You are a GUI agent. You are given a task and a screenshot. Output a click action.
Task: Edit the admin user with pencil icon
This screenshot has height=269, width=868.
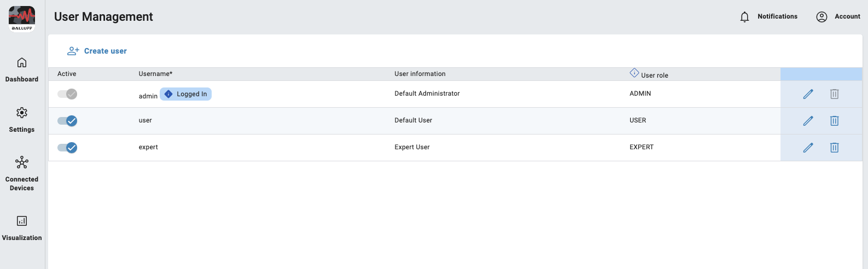click(808, 94)
